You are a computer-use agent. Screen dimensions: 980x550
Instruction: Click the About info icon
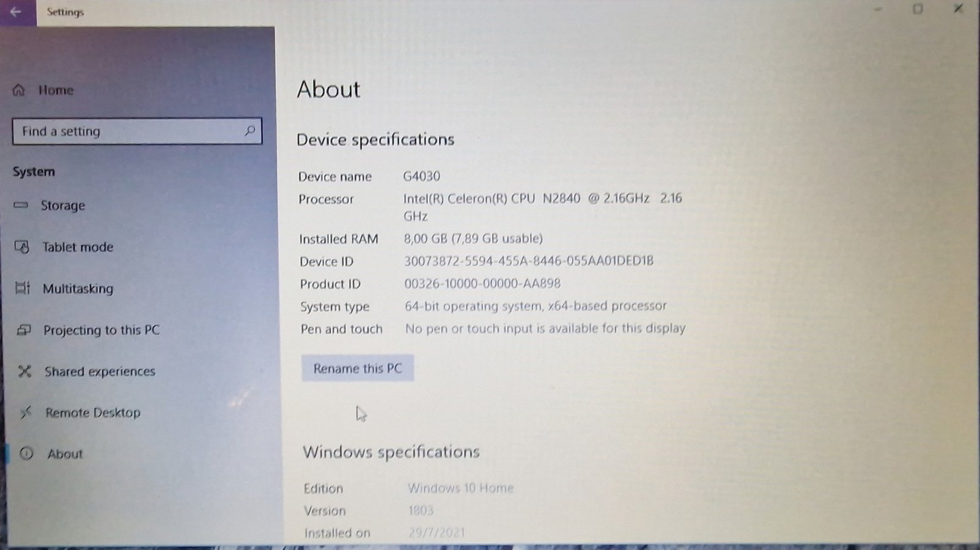(x=26, y=453)
